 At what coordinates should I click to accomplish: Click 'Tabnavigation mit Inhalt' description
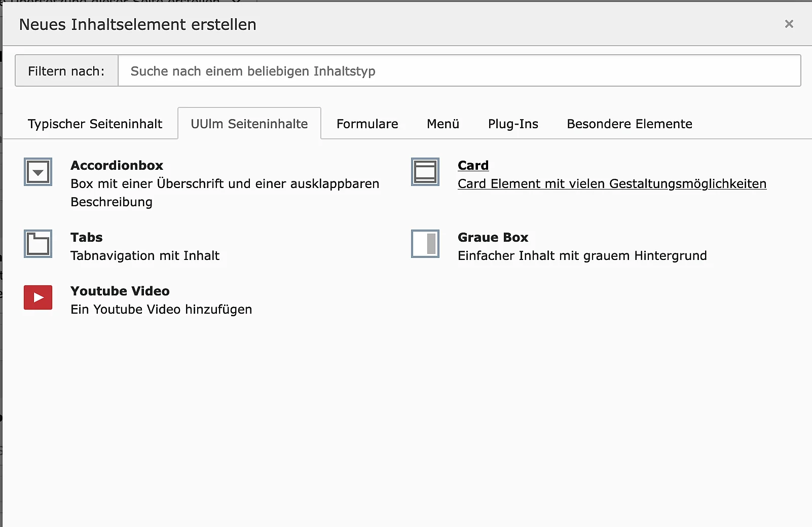tap(145, 255)
